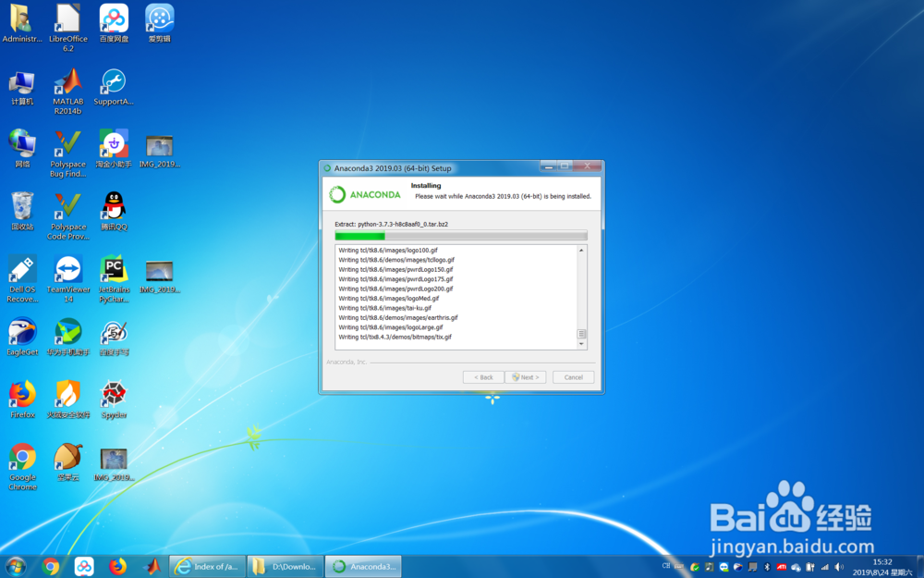Select log line 'Writing tcl/tk8.6/demos/images/earthris.gif'
The image size is (924, 578).
(398, 317)
